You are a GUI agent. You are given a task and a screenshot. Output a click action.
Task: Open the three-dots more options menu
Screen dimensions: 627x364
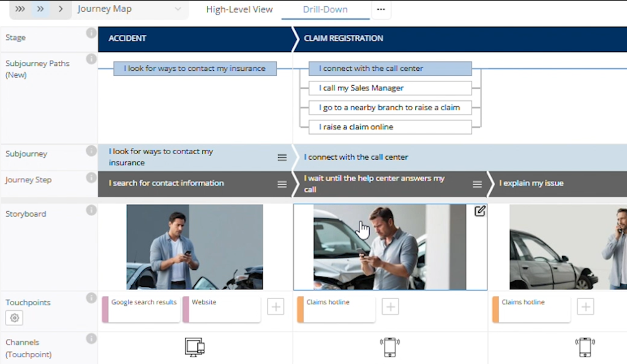pyautogui.click(x=381, y=9)
